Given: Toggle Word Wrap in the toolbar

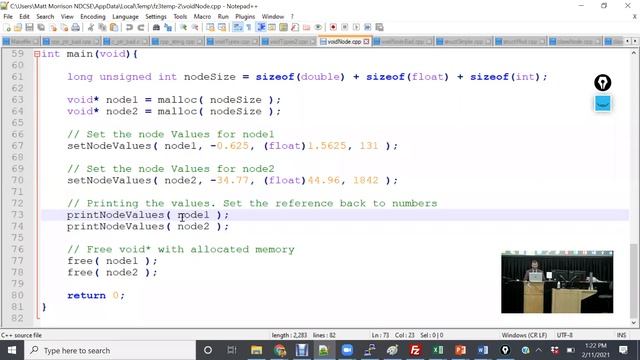Looking at the screenshot, I should click(238, 27).
